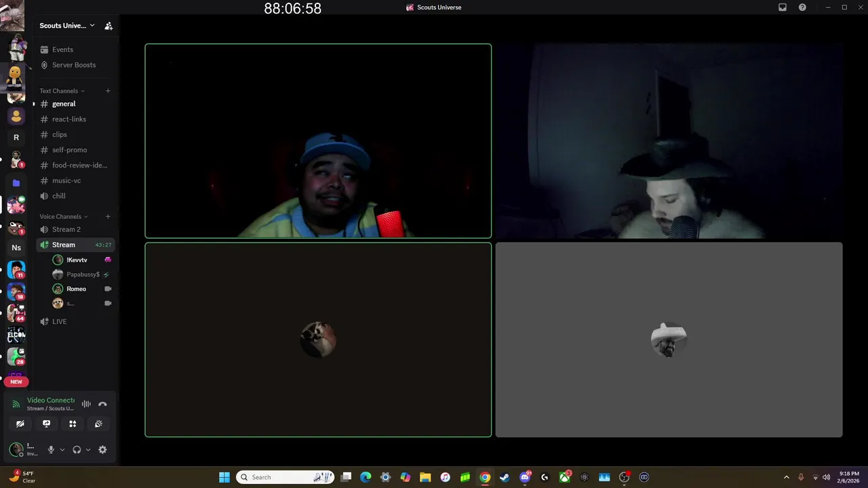This screenshot has width=868, height=488.
Task: Mute the microphone
Action: 50,449
